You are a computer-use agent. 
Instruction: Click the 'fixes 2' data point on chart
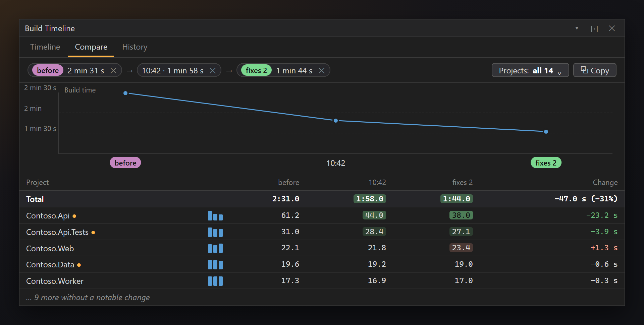pos(546,132)
